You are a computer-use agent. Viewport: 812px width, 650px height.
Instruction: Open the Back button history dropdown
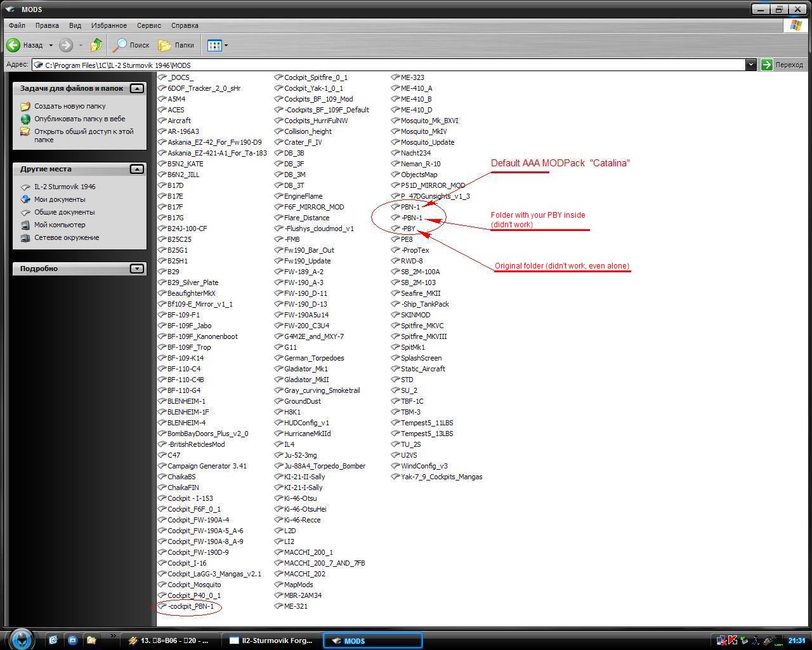click(51, 45)
